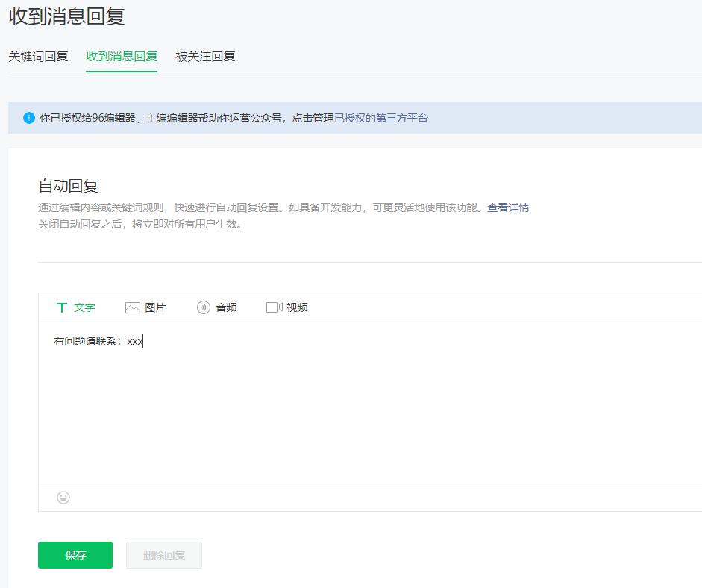Viewport: 702px width, 588px height.
Task: Click the picture icon beside 图片
Action: coord(134,307)
